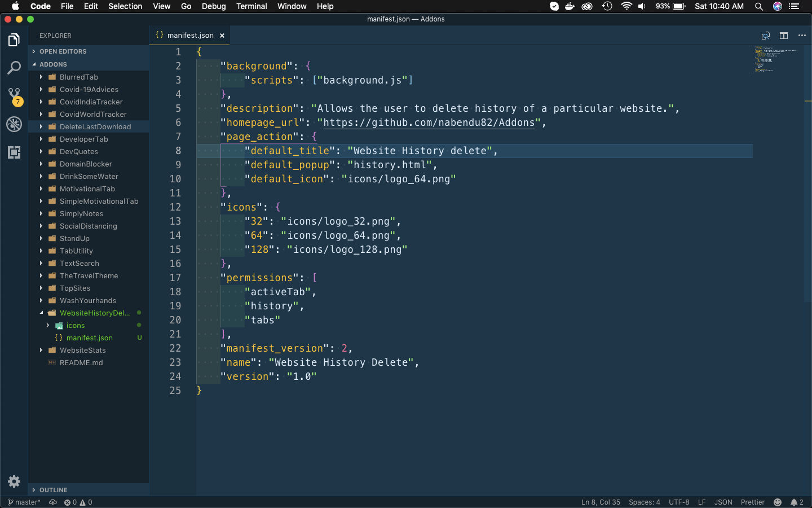Image resolution: width=812 pixels, height=508 pixels.
Task: Click the synchronize changes cloud icon
Action: click(x=53, y=502)
